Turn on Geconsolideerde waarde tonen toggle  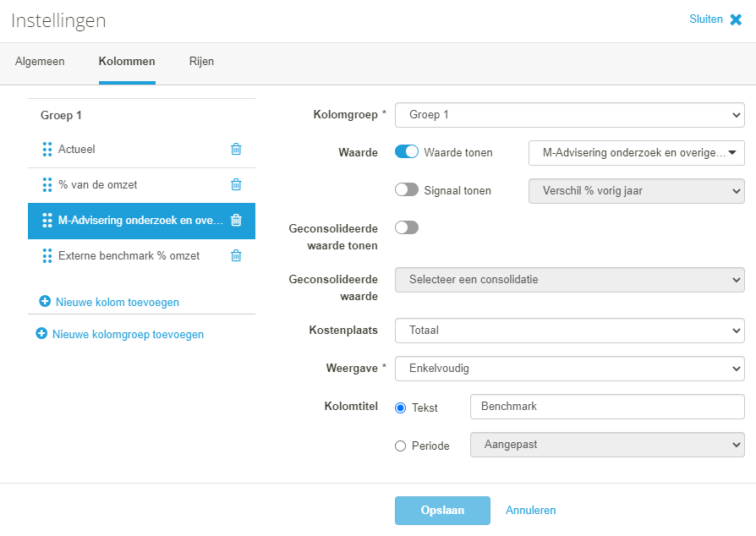tap(407, 227)
